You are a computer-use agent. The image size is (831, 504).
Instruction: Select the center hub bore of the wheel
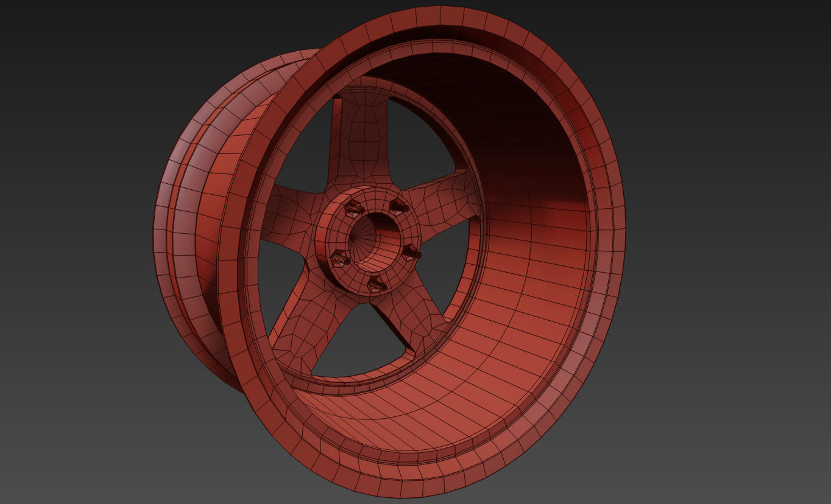coord(373,242)
